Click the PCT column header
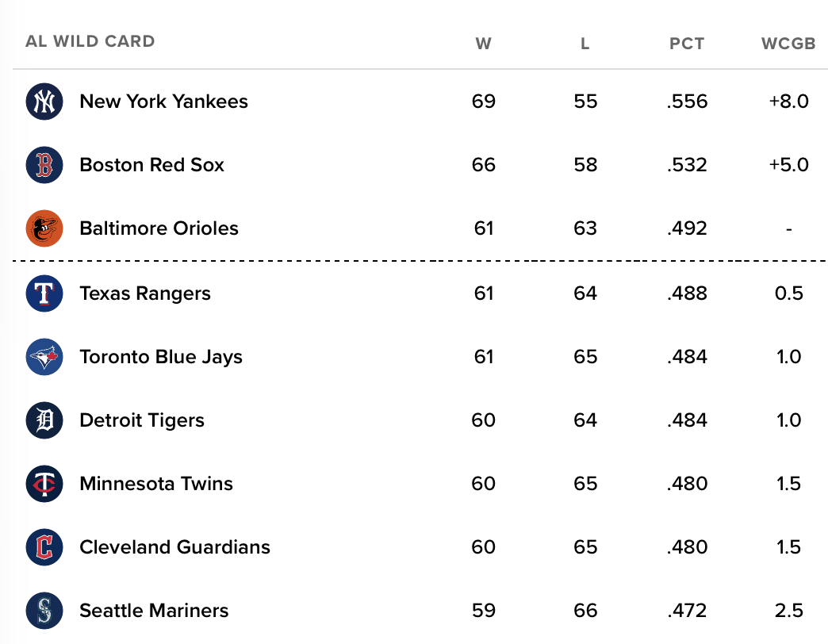Screen dimensions: 828x644 (687, 44)
